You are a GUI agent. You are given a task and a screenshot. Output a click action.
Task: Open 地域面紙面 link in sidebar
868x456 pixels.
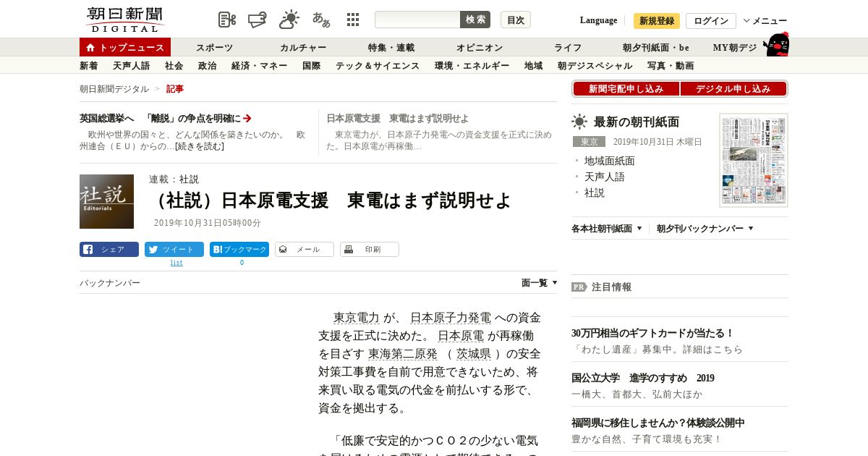coord(610,161)
